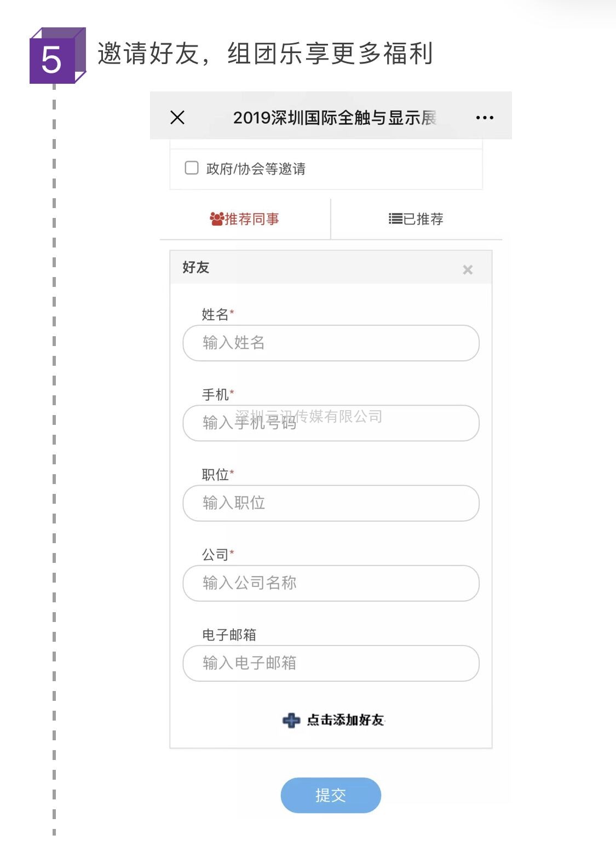Open the three-dot more options menu
616x858 pixels.
coord(485,118)
